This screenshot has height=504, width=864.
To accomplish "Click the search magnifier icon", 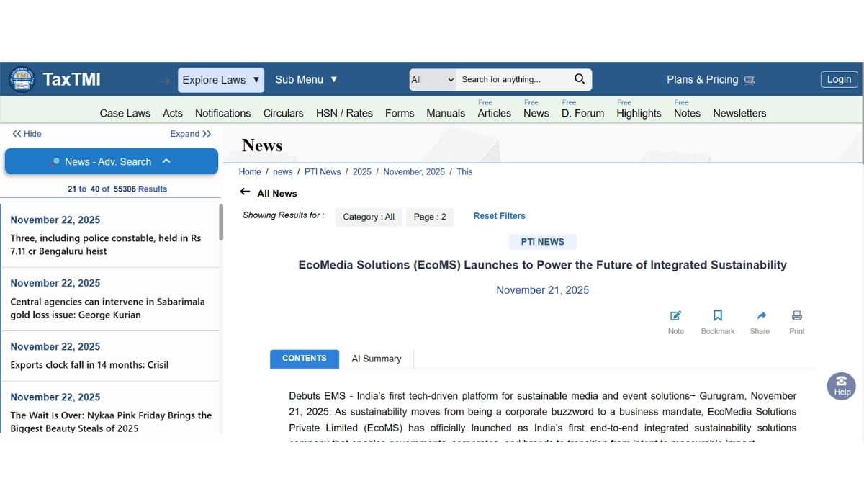I will click(x=580, y=79).
